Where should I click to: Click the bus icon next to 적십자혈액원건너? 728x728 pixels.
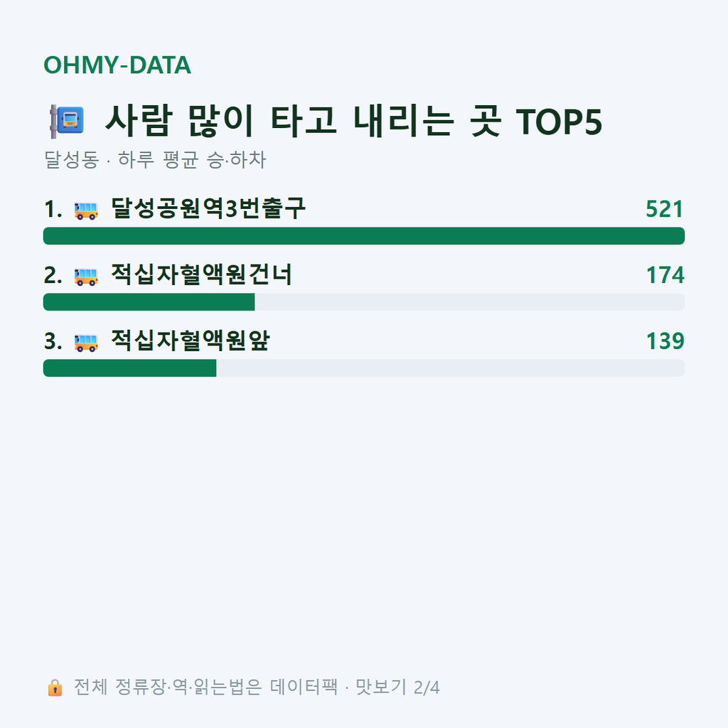[86, 277]
